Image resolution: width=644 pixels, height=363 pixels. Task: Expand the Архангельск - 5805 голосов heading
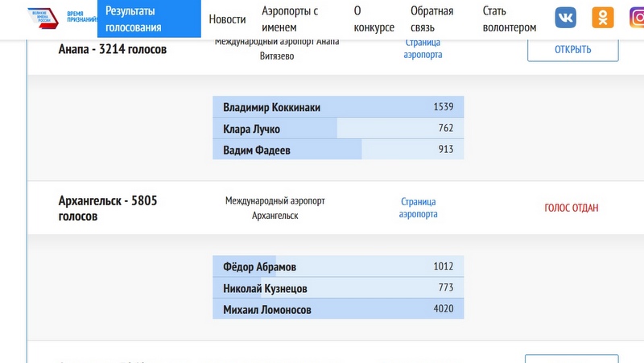[x=108, y=208]
